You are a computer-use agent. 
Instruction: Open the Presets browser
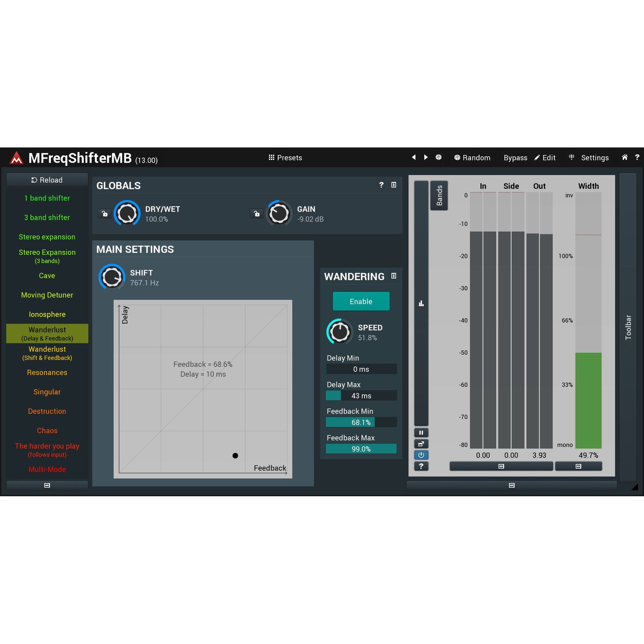(x=285, y=157)
